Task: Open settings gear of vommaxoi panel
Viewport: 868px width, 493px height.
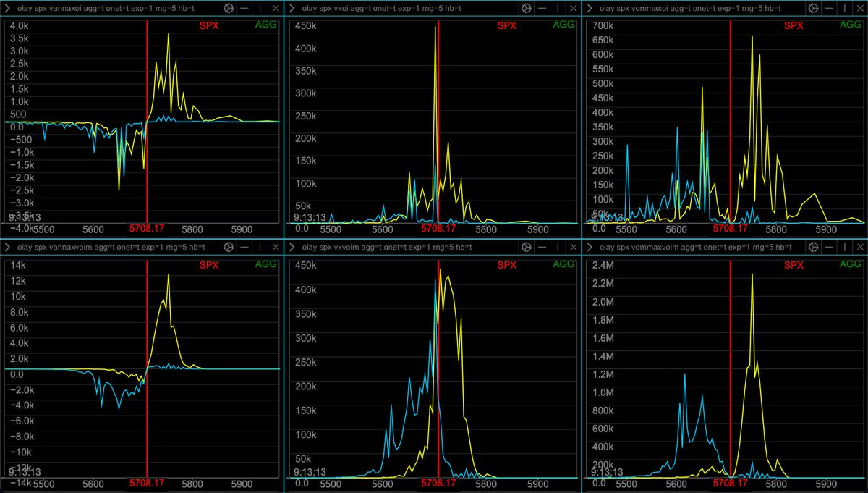Action: point(812,8)
